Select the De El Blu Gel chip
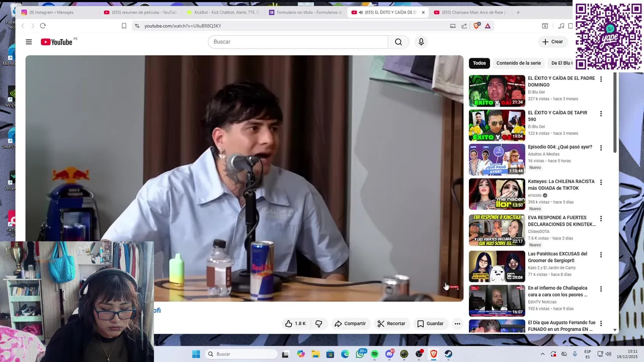Image resolution: width=644 pixels, height=362 pixels. pyautogui.click(x=561, y=63)
